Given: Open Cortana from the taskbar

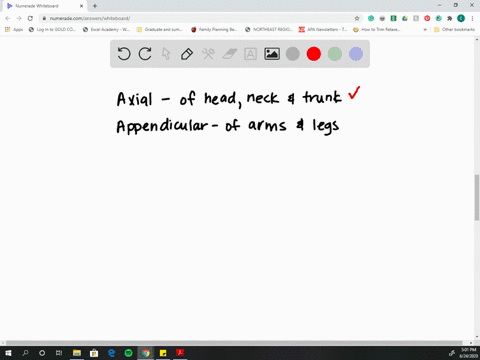Looking at the screenshot, I should click(x=42, y=353).
